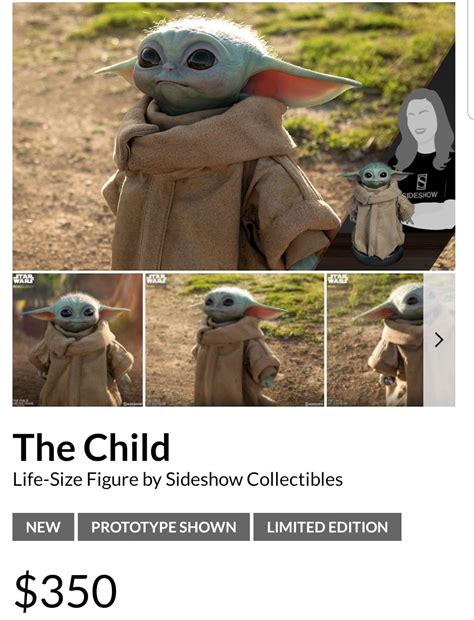Screen dimensions: 474x620
Task: Click the small scale-comparison figure on base
Action: [376, 213]
